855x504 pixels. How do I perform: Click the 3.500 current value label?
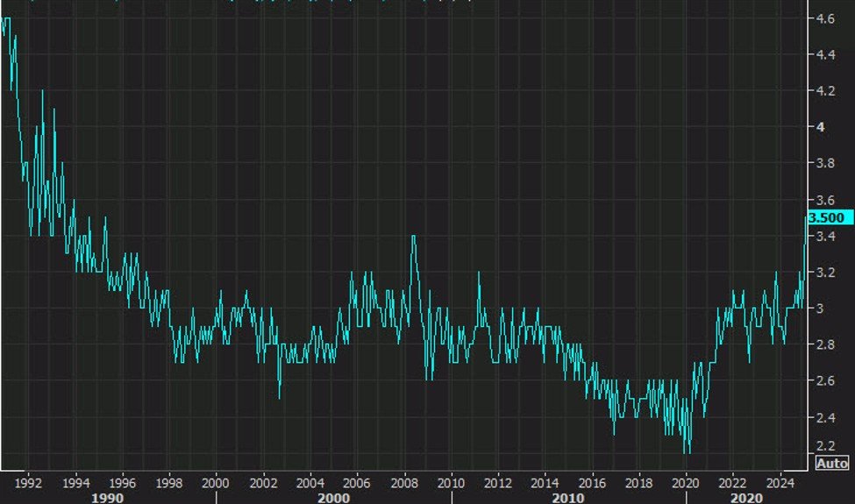point(826,218)
